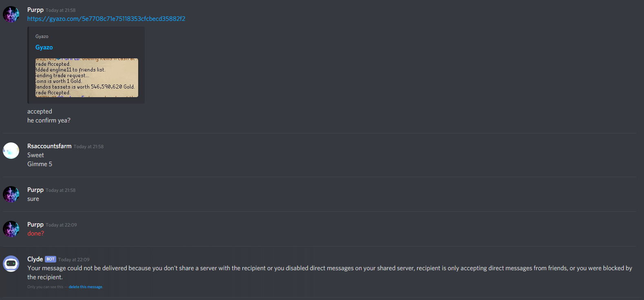The image size is (644, 300).
Task: Click the 'Today at 22:09' timestamp beside Clyde
Action: pyautogui.click(x=74, y=260)
